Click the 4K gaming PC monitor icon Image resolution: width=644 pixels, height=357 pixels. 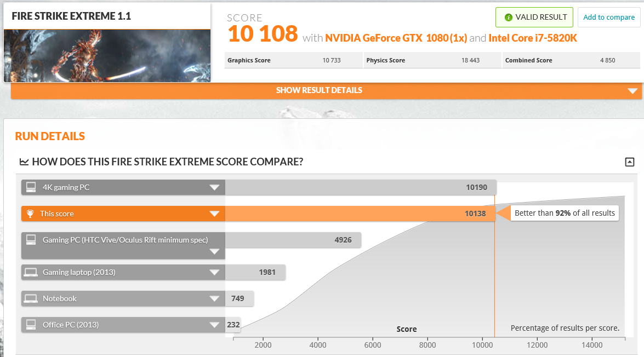[31, 187]
